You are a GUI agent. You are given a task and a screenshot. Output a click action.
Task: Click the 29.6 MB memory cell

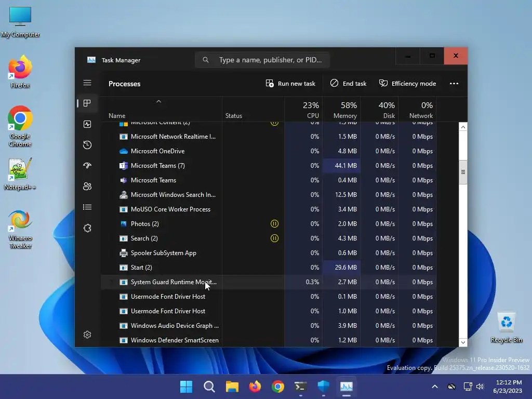tap(341, 268)
